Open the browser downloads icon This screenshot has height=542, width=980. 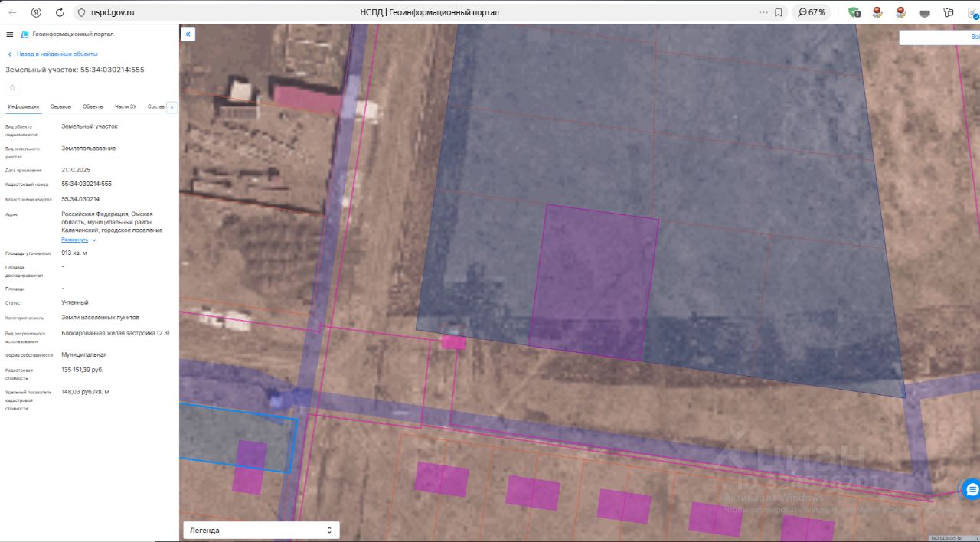tap(972, 12)
